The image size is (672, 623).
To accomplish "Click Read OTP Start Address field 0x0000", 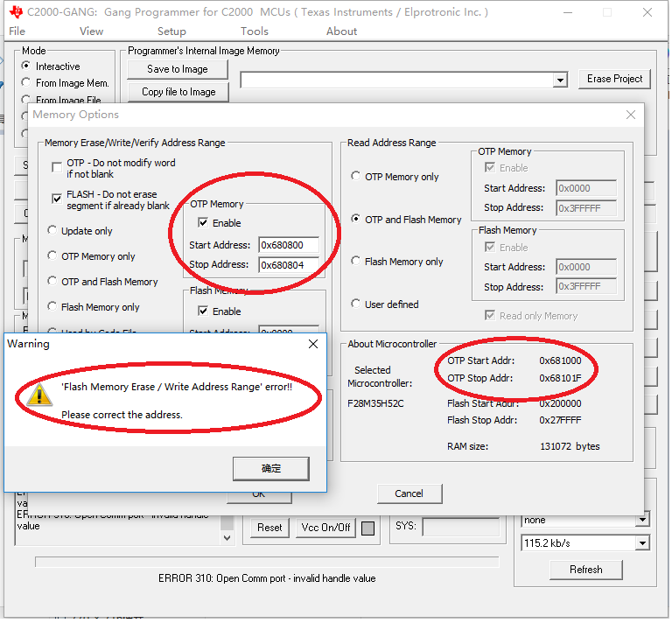I will click(586, 188).
